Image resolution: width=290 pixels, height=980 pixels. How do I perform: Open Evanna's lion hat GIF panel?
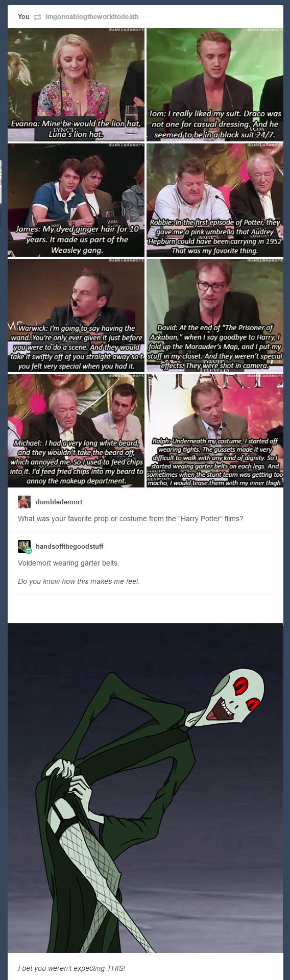tap(76, 84)
